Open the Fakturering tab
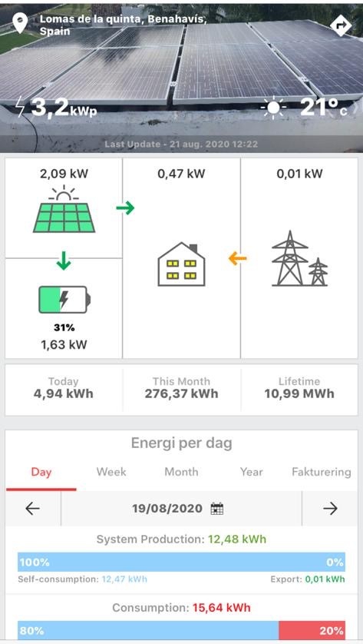This screenshot has height=644, width=363. [x=322, y=472]
